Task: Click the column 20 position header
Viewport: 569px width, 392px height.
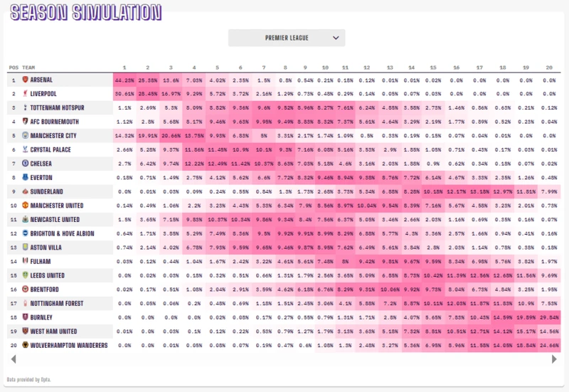Action: [x=549, y=67]
